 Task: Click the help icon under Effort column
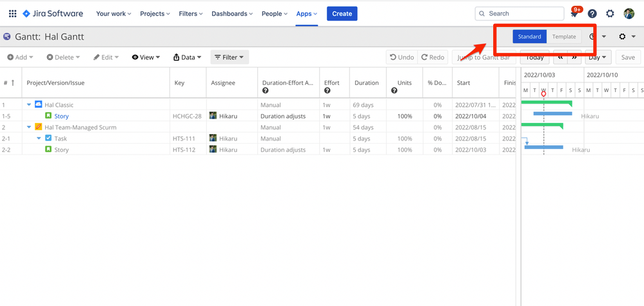click(x=327, y=91)
